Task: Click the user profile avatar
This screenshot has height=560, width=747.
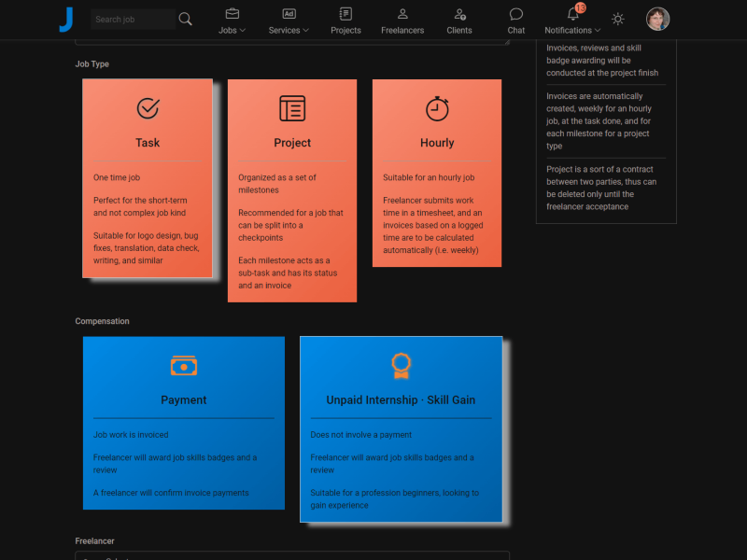Action: coord(658,19)
